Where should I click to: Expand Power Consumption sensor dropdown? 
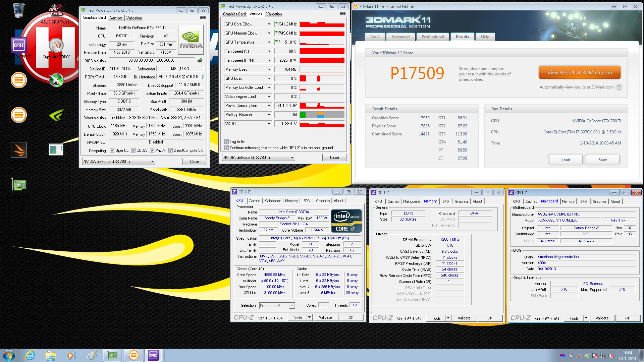pyautogui.click(x=269, y=106)
